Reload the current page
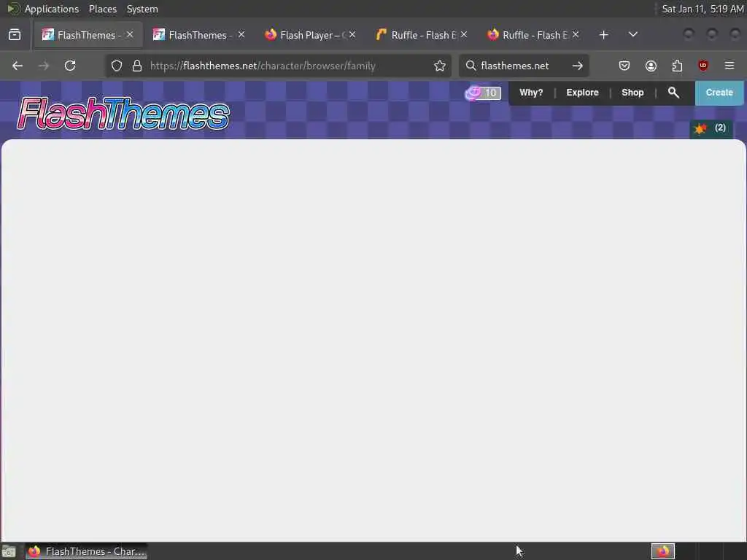Image resolution: width=747 pixels, height=560 pixels. [x=70, y=66]
